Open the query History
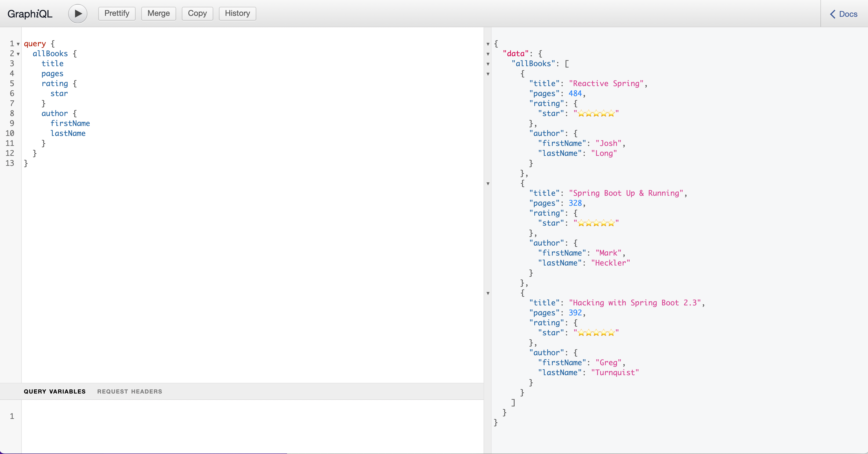Viewport: 868px width, 454px height. point(237,14)
